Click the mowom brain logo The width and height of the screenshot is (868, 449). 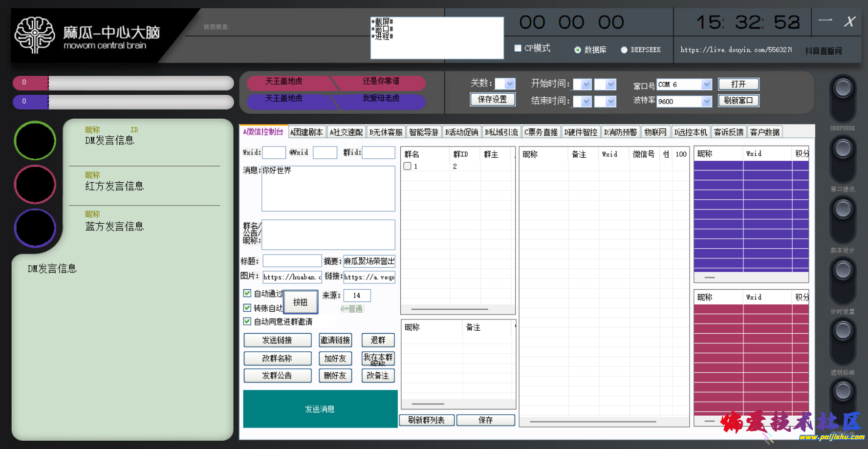[34, 35]
